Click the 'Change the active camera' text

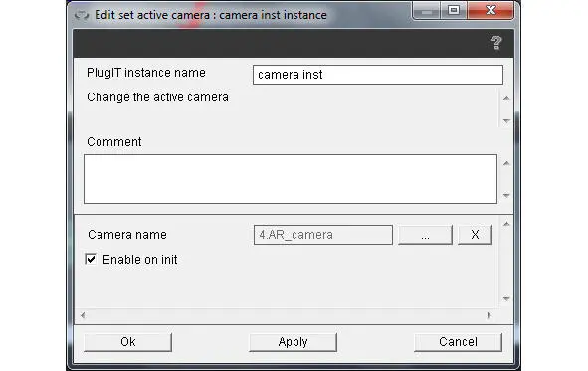157,97
